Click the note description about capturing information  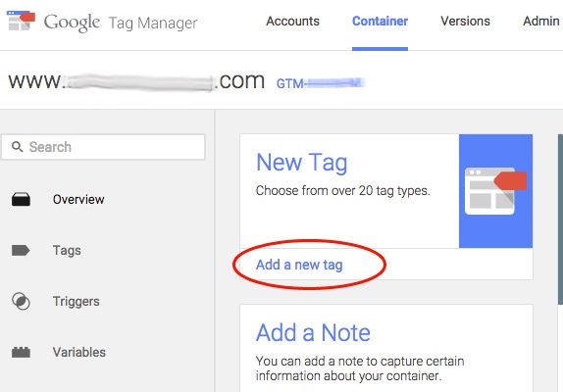pyautogui.click(x=360, y=368)
